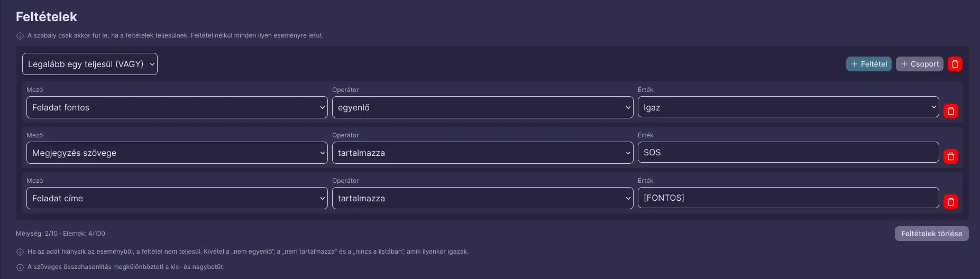The width and height of the screenshot is (980, 279).
Task: Open the Feladat címe field dropdown
Action: click(x=177, y=198)
